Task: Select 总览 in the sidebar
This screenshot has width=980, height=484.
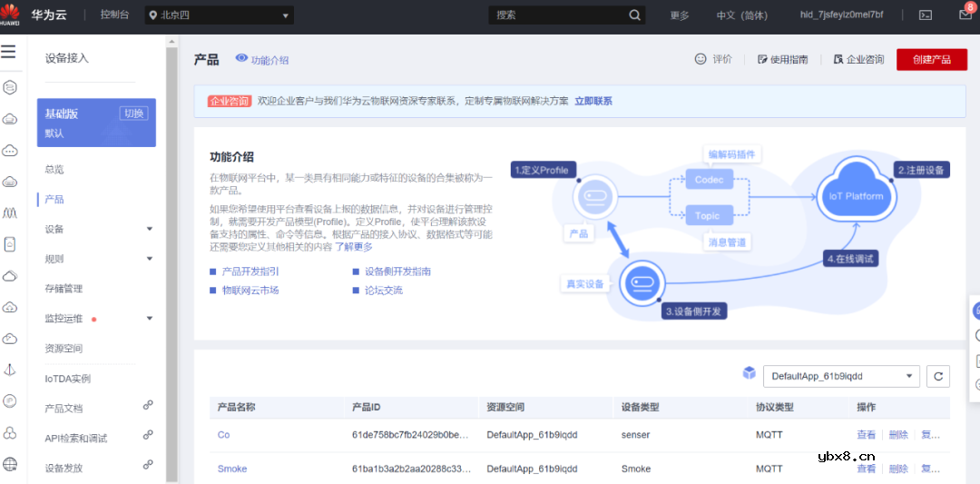Action: [x=54, y=170]
